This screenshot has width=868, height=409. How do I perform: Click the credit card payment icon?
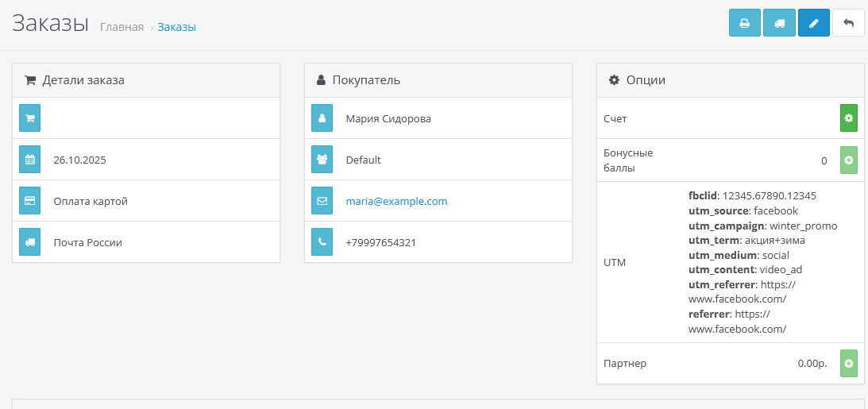tap(30, 201)
